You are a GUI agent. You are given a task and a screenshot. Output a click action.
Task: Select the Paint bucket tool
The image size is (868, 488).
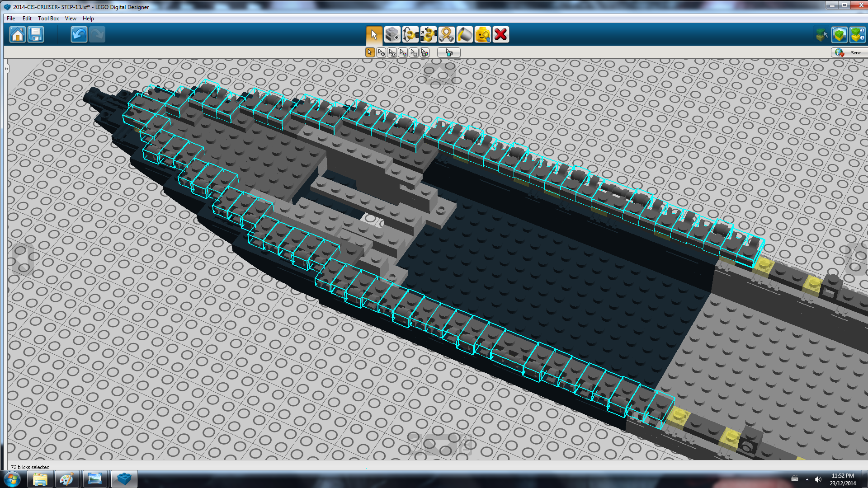click(464, 35)
